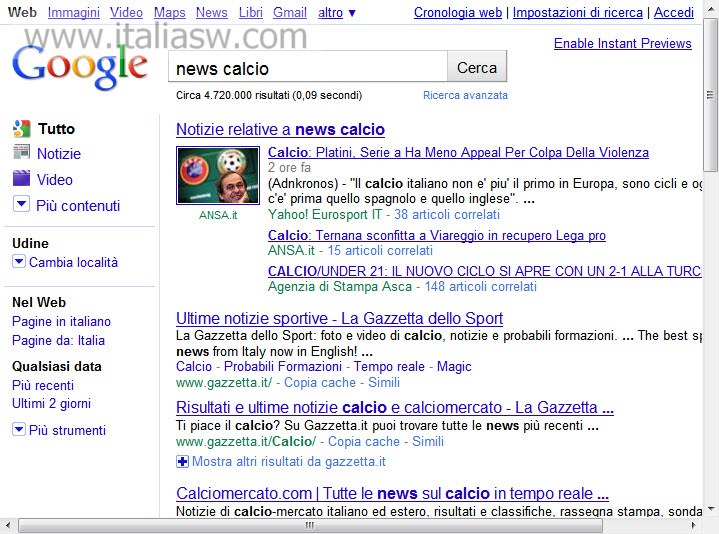Open Ultime notizie sportive Gazzetta result
The height and width of the screenshot is (534, 719).
point(339,318)
